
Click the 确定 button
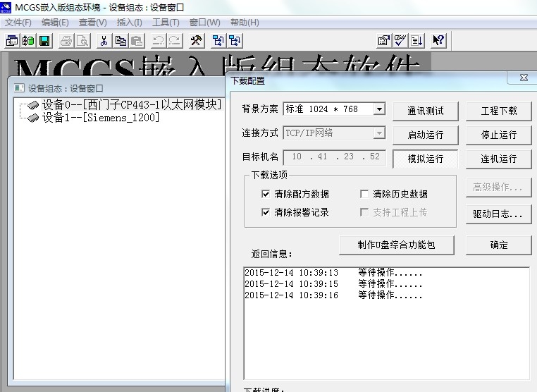[499, 245]
